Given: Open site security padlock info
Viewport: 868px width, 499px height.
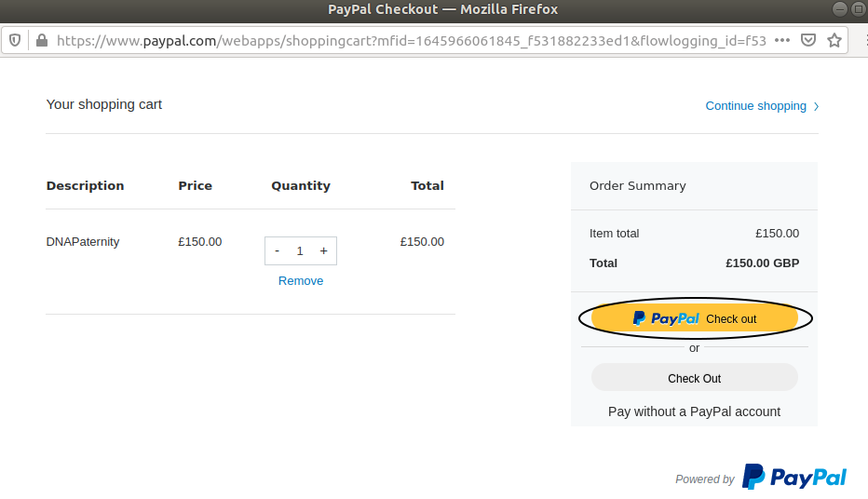Looking at the screenshot, I should [x=42, y=40].
